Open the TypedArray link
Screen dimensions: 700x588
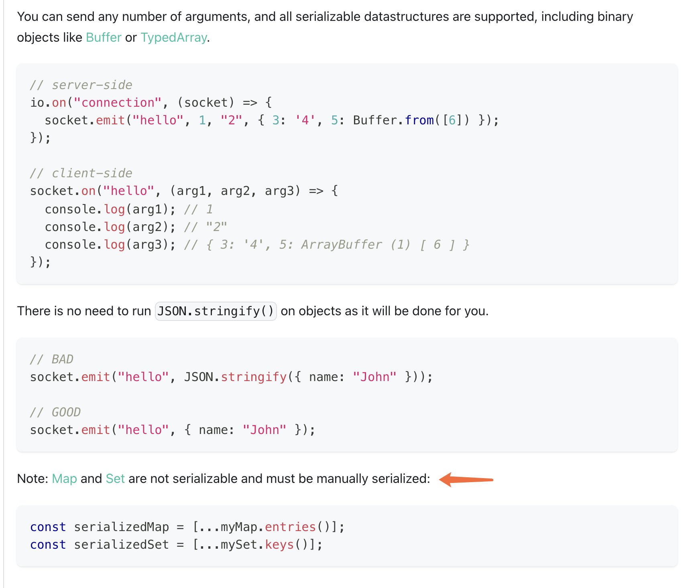coord(174,37)
